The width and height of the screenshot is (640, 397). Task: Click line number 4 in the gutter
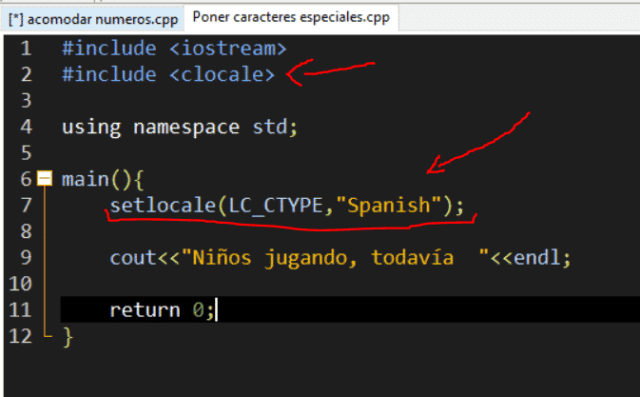[x=26, y=127]
